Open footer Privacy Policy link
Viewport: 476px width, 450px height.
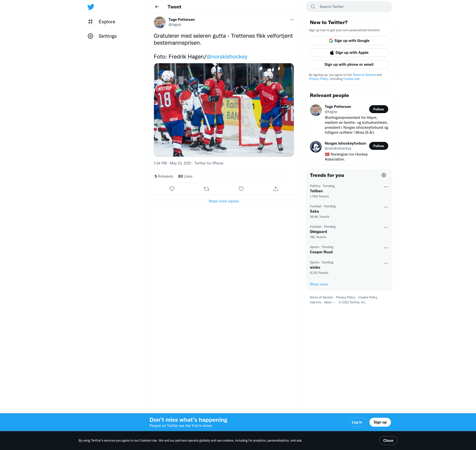click(345, 297)
